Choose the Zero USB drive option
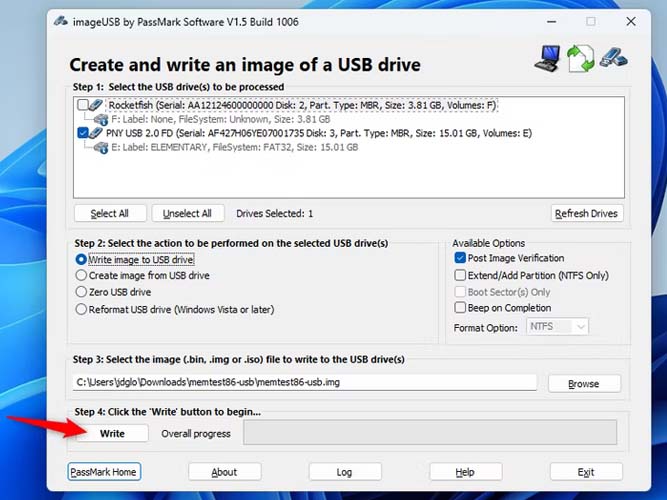 (82, 292)
